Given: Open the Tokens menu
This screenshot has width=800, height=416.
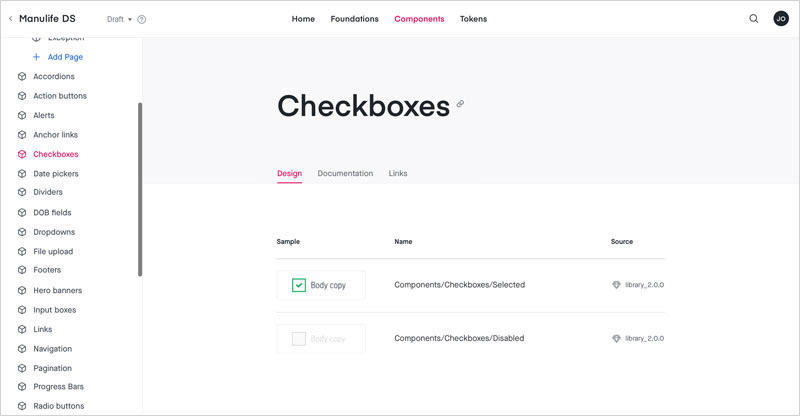Looking at the screenshot, I should 473,19.
